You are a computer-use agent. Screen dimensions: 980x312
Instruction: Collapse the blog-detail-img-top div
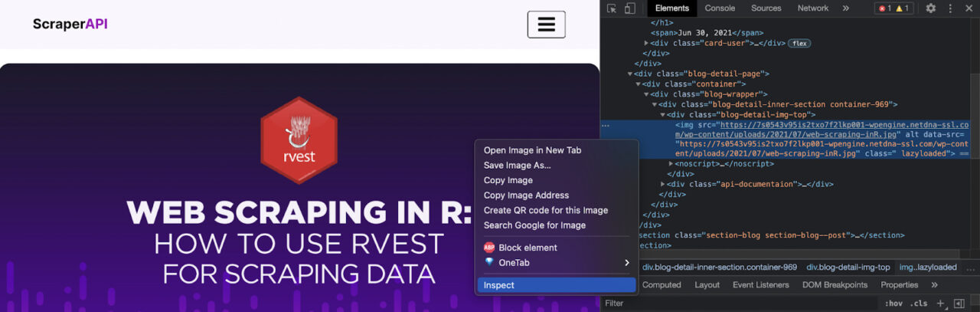(664, 114)
